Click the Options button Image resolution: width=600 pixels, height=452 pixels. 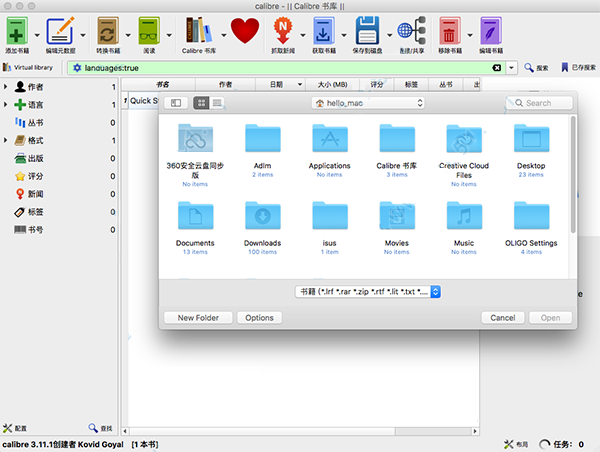259,318
